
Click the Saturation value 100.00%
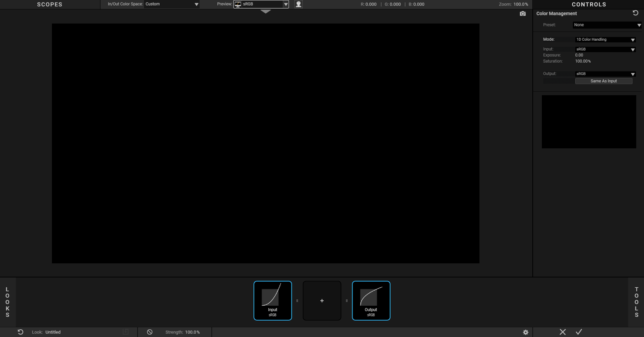coord(583,61)
